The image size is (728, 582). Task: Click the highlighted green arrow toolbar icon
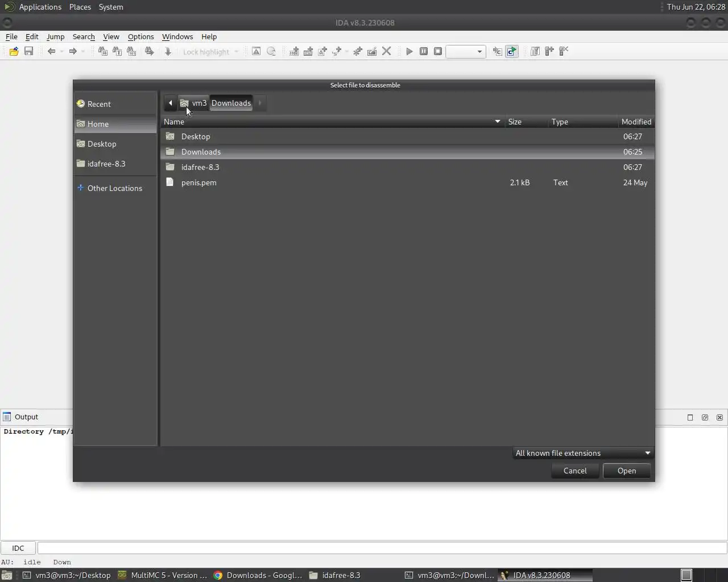point(512,51)
